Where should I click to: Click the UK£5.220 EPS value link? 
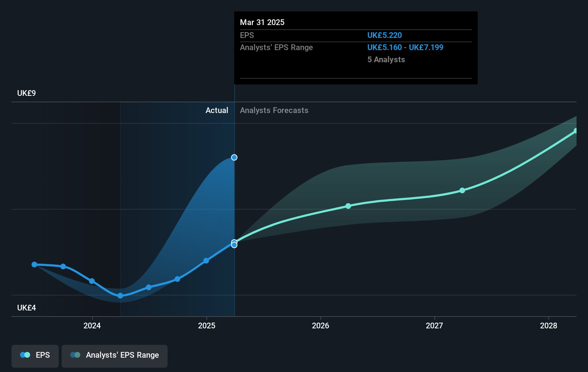point(384,35)
